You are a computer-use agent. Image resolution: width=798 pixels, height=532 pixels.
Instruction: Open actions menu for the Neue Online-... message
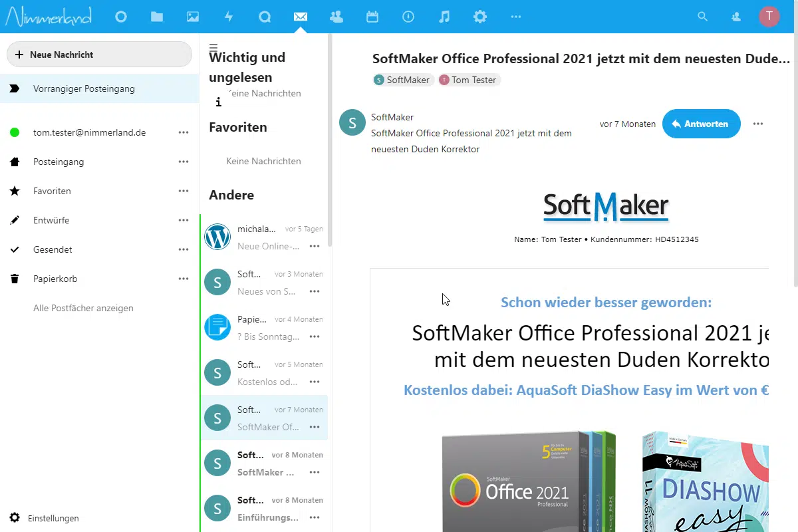tap(315, 246)
